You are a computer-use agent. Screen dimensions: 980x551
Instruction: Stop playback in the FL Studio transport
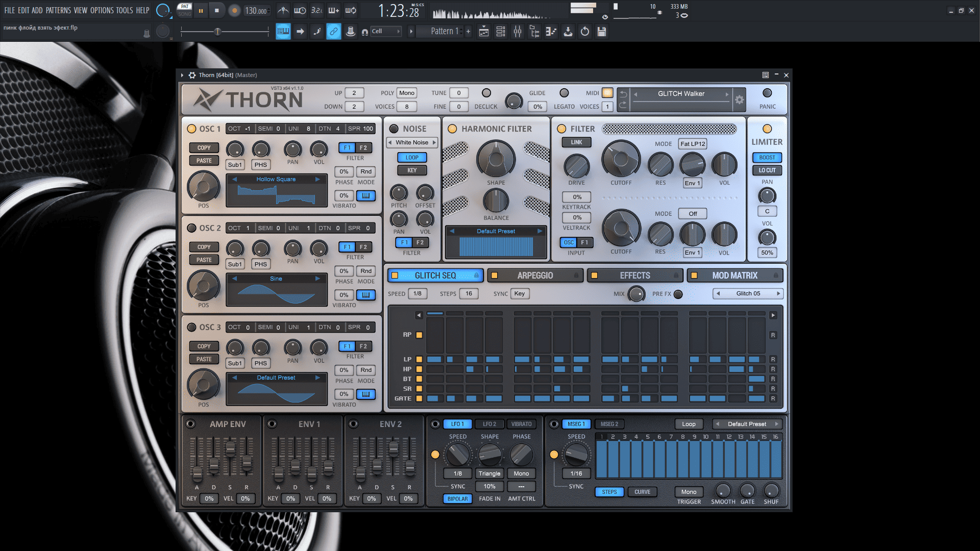[217, 10]
